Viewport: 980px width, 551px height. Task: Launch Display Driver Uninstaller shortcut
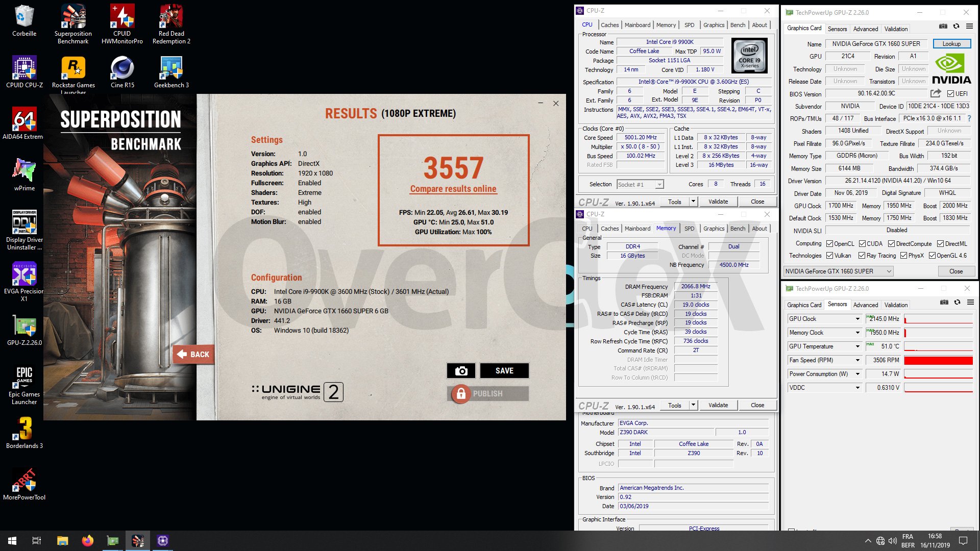(x=24, y=230)
